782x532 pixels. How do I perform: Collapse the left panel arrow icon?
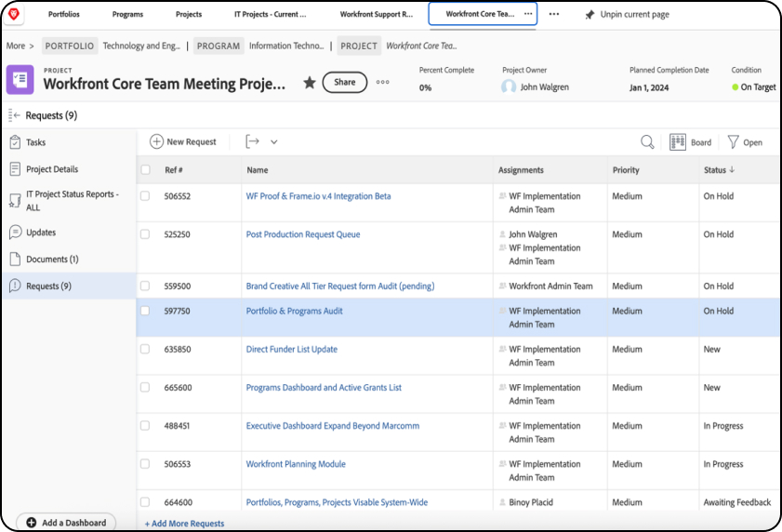tap(15, 115)
